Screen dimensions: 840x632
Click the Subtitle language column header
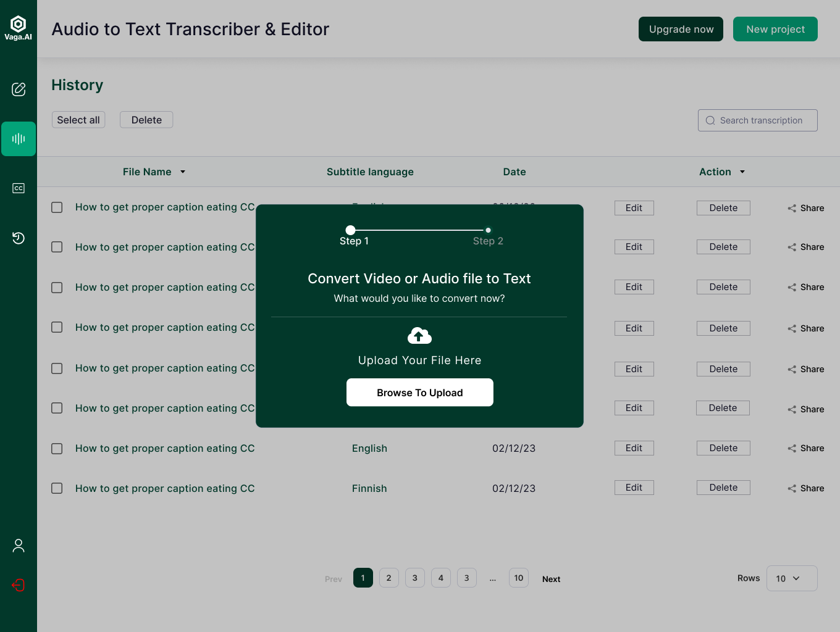(x=370, y=172)
